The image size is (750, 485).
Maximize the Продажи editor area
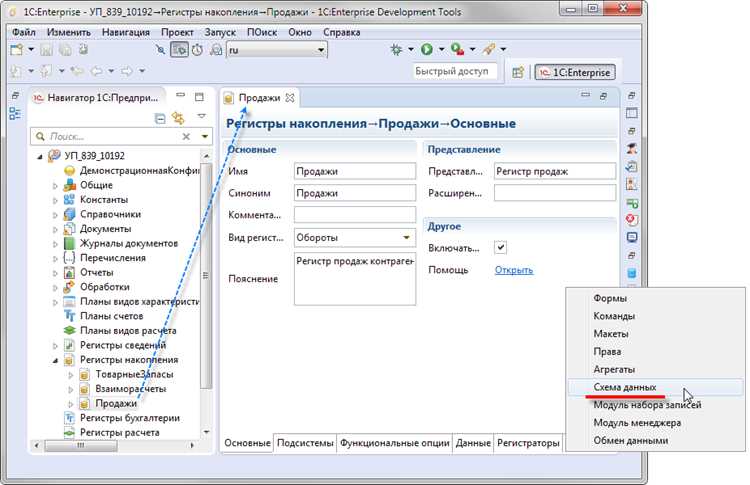pyautogui.click(x=604, y=96)
